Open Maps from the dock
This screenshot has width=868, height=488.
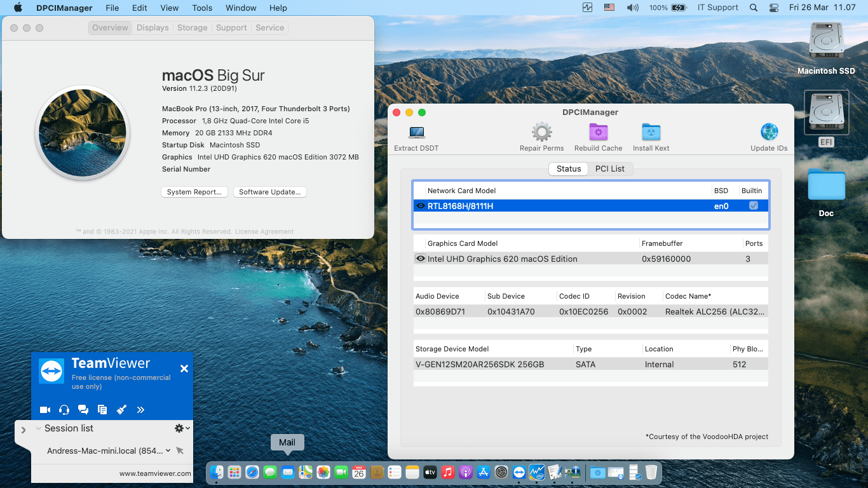tap(306, 472)
